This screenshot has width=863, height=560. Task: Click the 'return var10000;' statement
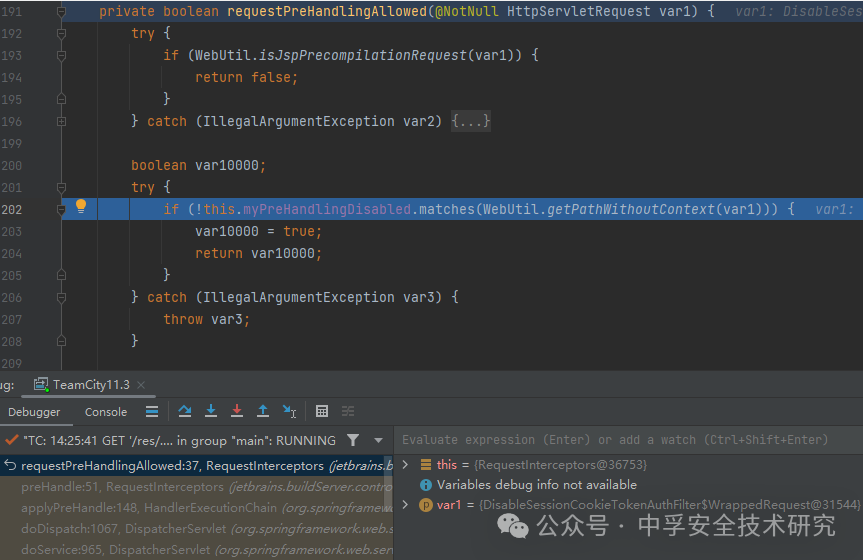coord(258,253)
